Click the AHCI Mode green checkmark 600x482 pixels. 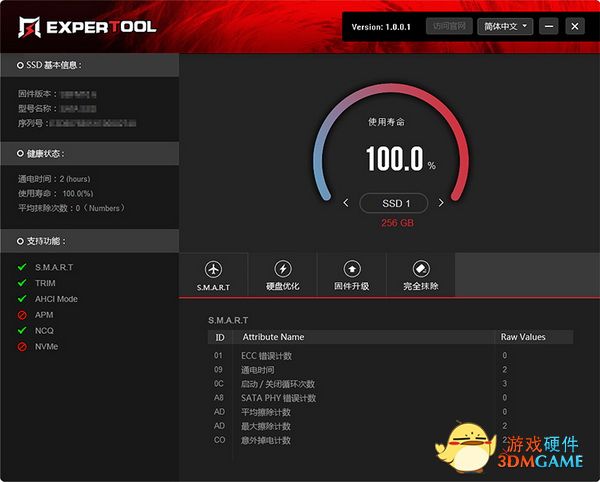(22, 298)
